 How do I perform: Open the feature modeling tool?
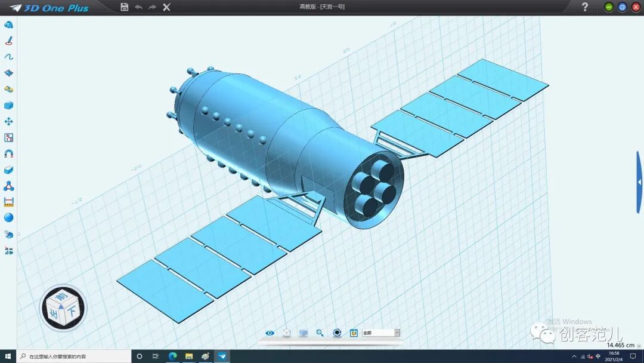point(8,73)
